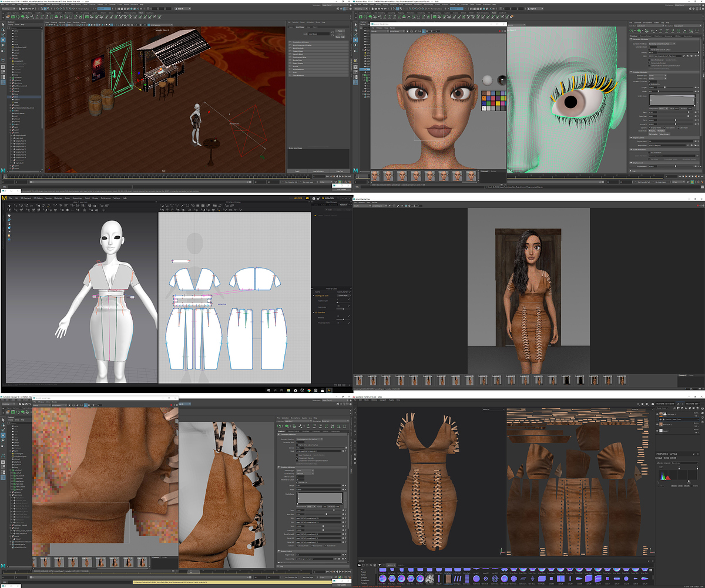Click the Windows Start button in the taskbar
The width and height of the screenshot is (705, 588).
268,390
